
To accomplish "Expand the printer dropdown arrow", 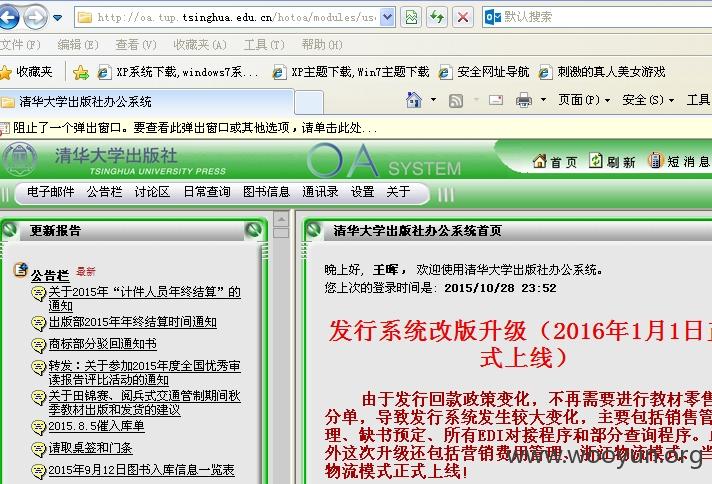I will 543,99.
